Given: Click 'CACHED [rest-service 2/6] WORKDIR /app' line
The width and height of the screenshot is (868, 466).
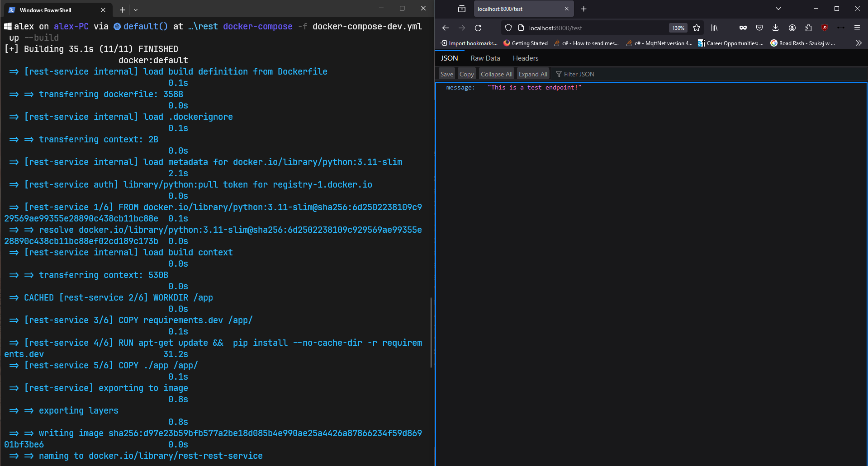Looking at the screenshot, I should [111, 298].
